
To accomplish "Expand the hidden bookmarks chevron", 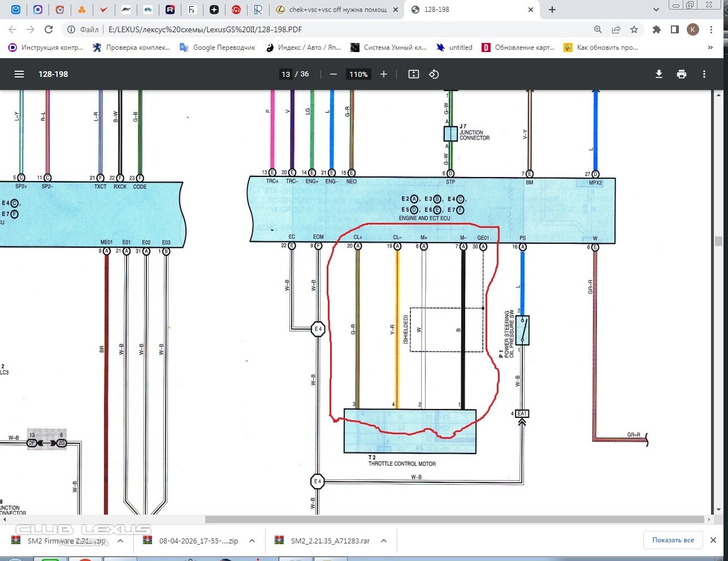I will [x=710, y=48].
